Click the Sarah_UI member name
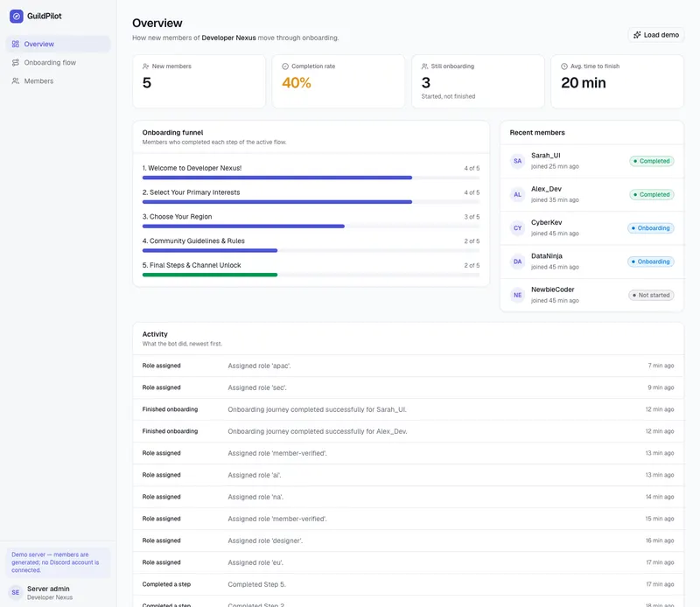The width and height of the screenshot is (700, 607). [x=545, y=156]
